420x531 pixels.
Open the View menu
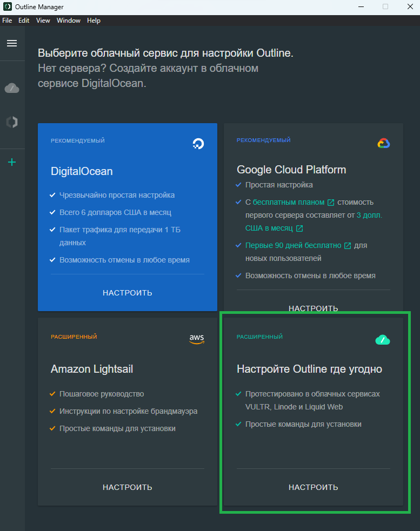[43, 21]
